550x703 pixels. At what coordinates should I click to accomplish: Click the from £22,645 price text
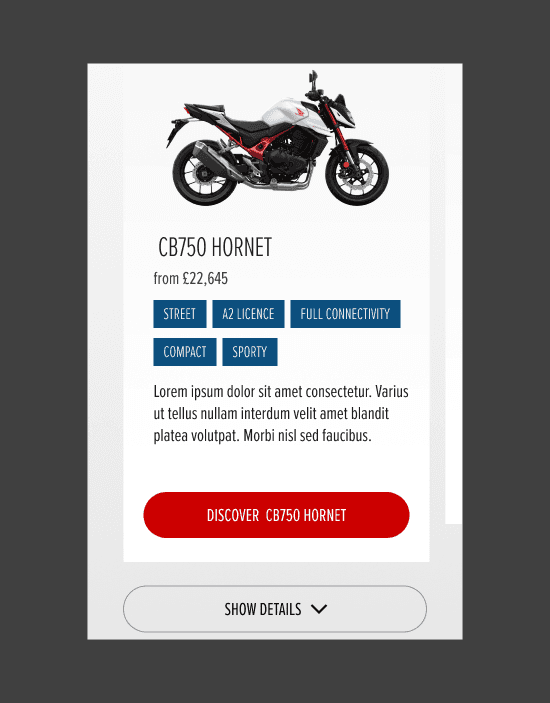pyautogui.click(x=191, y=278)
